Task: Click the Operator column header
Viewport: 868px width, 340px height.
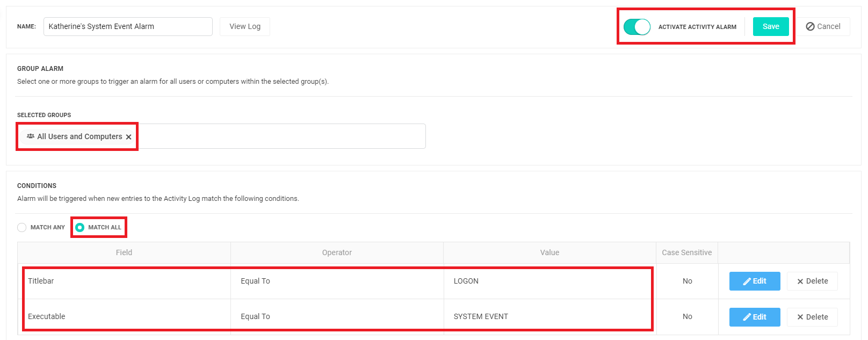Action: [x=337, y=253]
